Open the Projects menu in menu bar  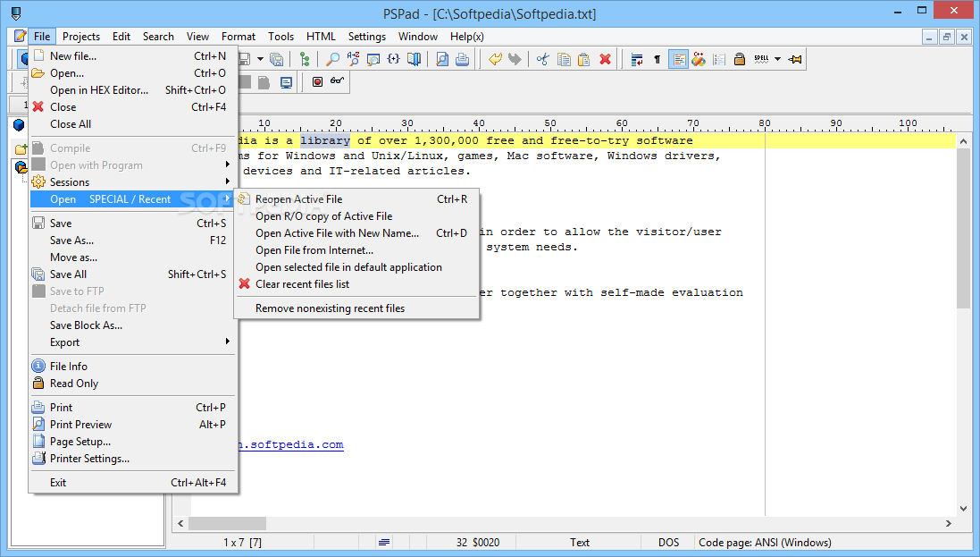[x=81, y=37]
